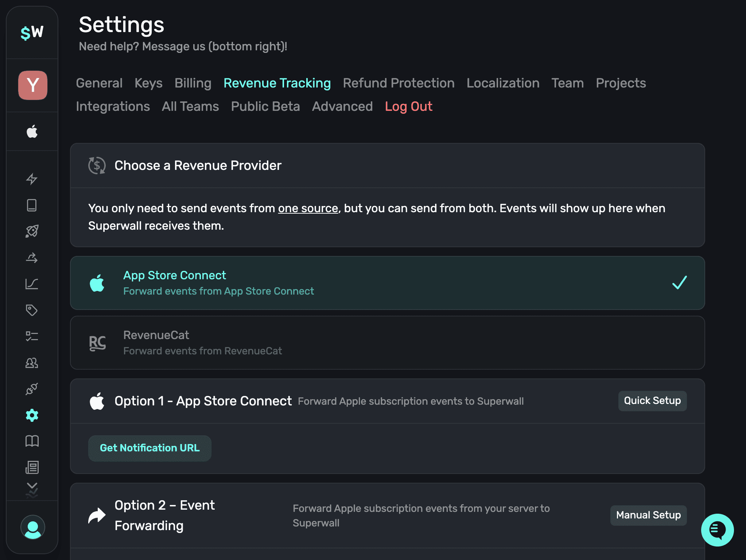Image resolution: width=746 pixels, height=560 pixels.
Task: Open the rocket icon in sidebar
Action: (32, 231)
